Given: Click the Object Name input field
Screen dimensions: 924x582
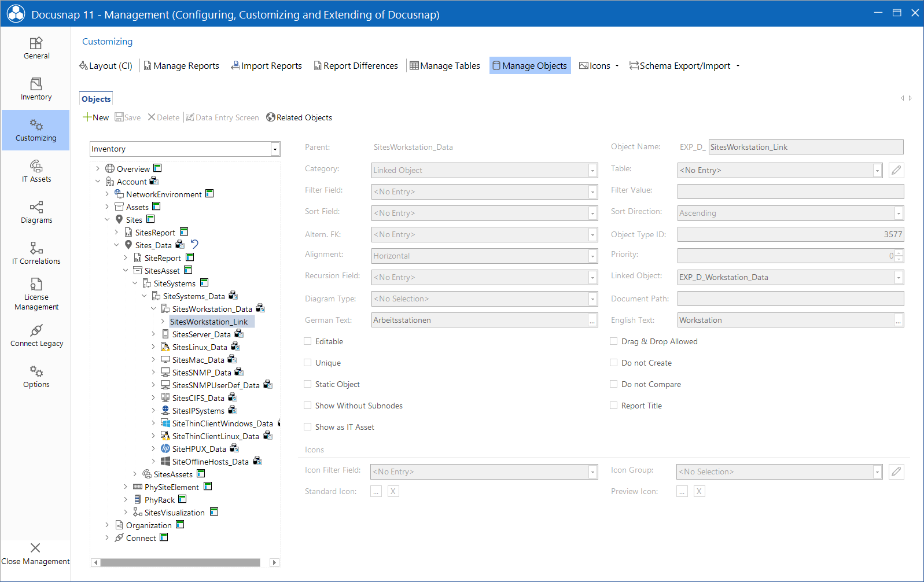Looking at the screenshot, I should click(806, 147).
